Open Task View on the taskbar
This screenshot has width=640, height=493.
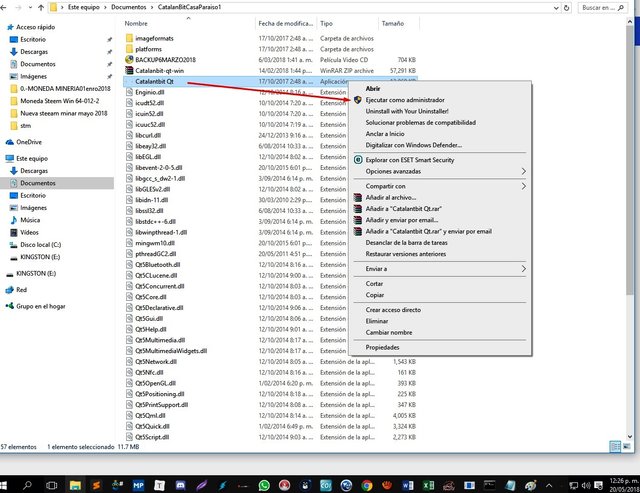pyautogui.click(x=51, y=485)
